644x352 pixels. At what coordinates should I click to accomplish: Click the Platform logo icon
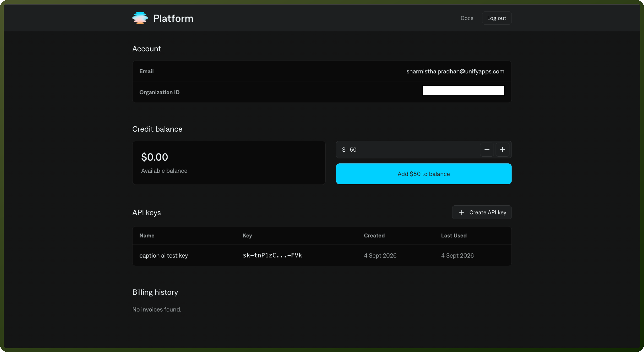[x=140, y=18]
